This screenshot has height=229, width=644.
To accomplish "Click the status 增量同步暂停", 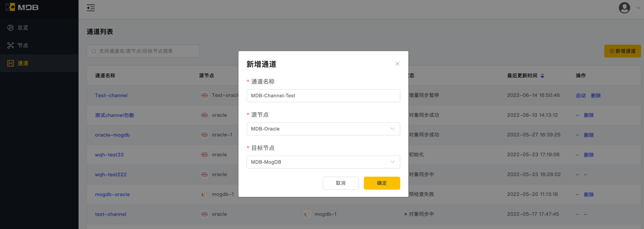I will click(x=424, y=95).
